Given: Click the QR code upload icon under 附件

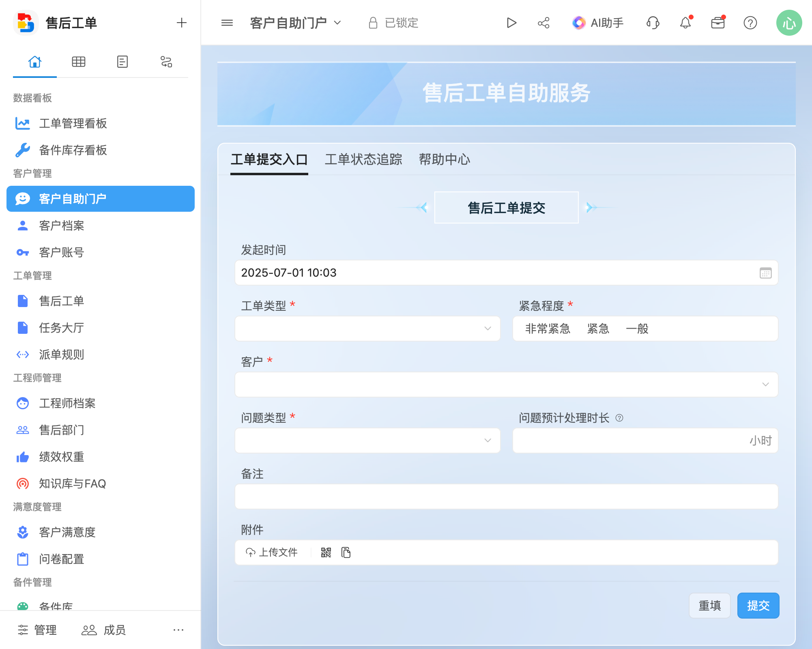Looking at the screenshot, I should pos(326,552).
